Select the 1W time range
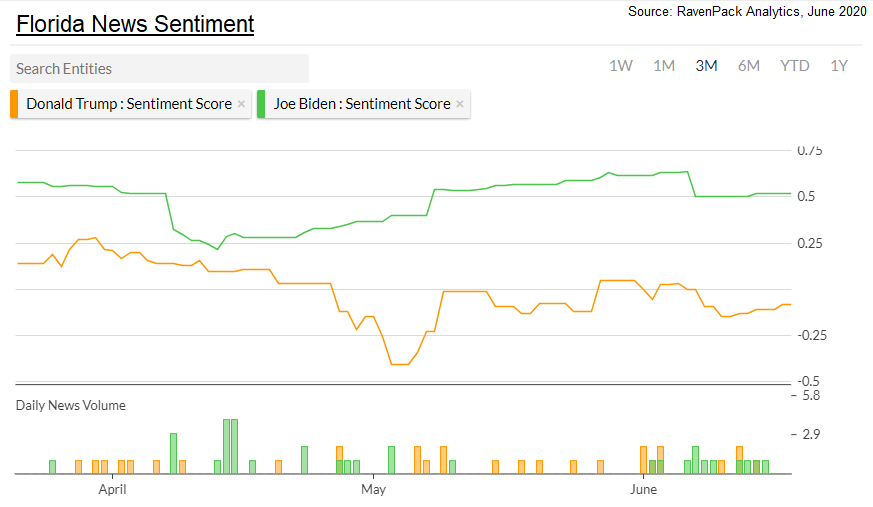The height and width of the screenshot is (507, 873). [621, 66]
